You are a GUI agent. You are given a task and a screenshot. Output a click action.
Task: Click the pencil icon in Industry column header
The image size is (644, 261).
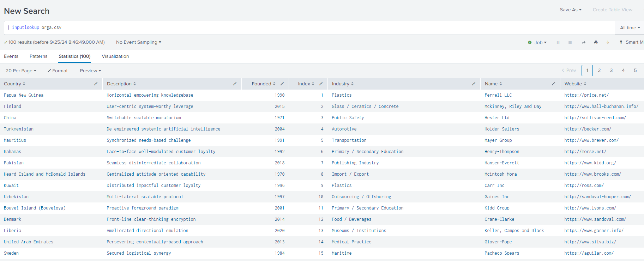tap(474, 84)
